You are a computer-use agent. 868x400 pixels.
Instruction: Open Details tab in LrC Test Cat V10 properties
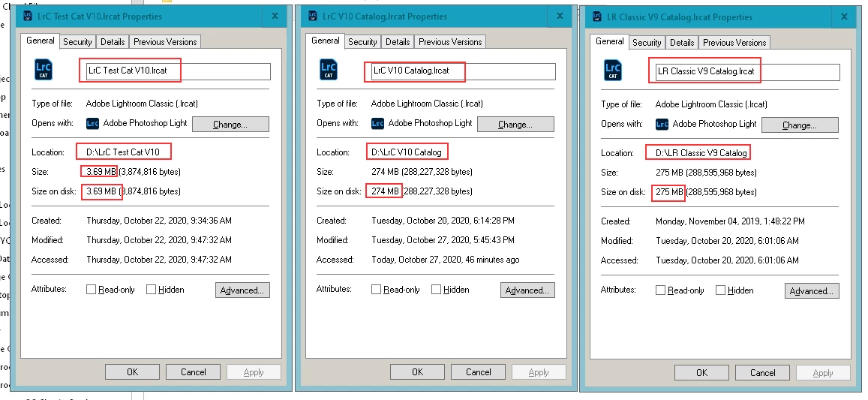pyautogui.click(x=113, y=42)
